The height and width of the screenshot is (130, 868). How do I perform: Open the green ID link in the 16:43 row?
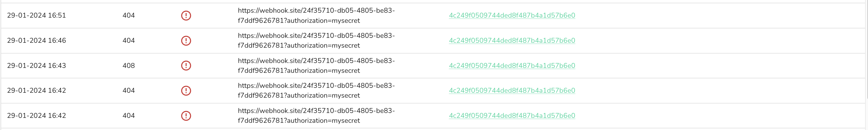coord(512,66)
